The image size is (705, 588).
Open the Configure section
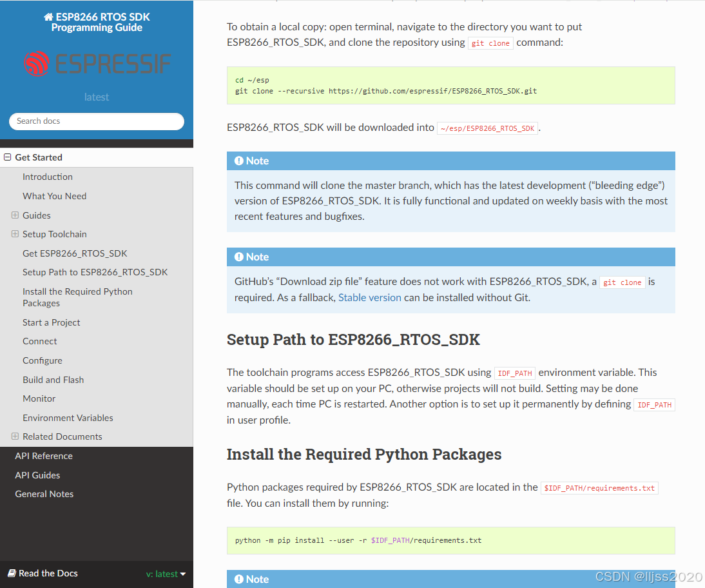43,361
